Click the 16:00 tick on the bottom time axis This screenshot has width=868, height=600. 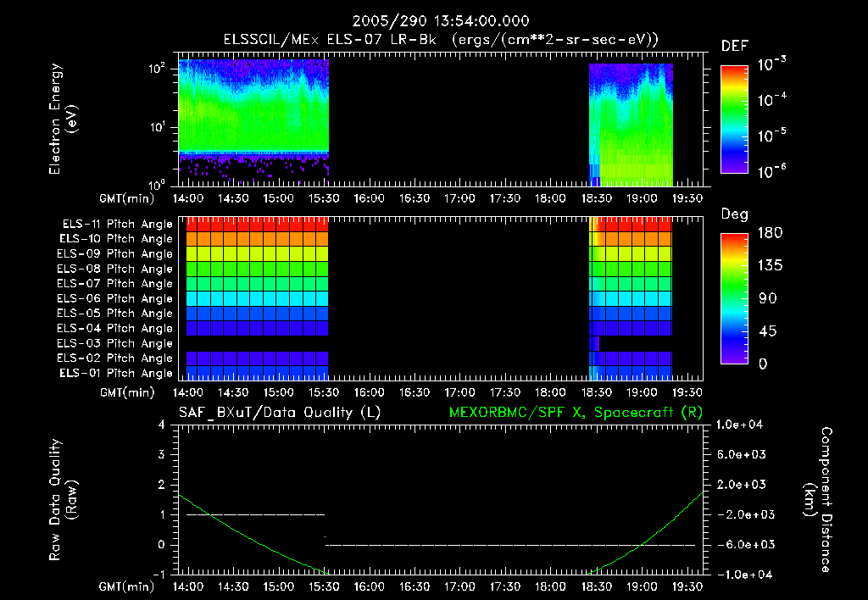click(370, 586)
